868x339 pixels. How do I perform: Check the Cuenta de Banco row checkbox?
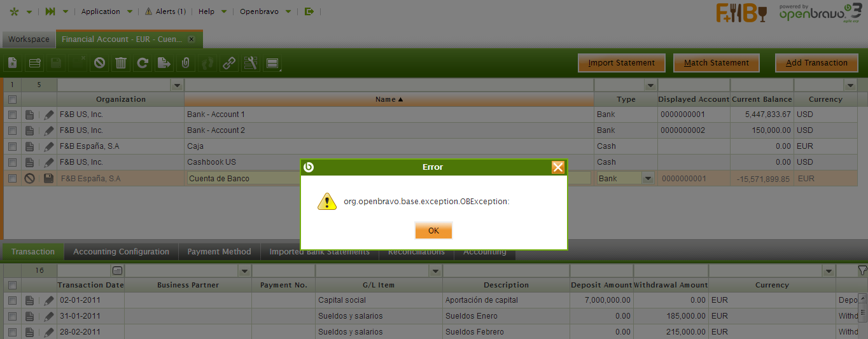point(12,179)
